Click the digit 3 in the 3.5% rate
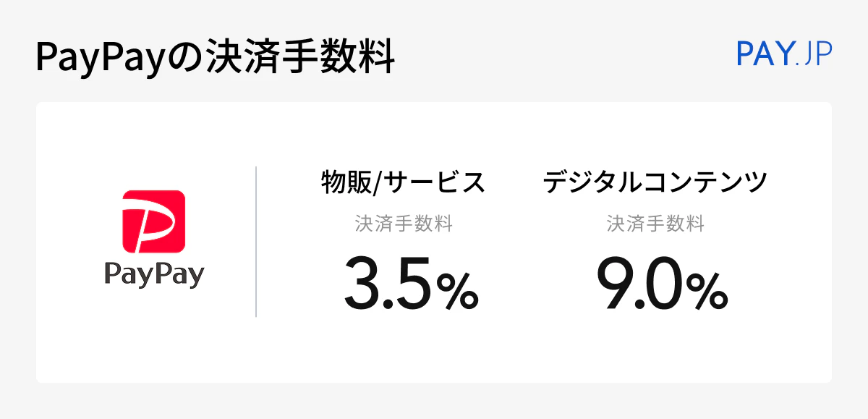 pyautogui.click(x=362, y=283)
